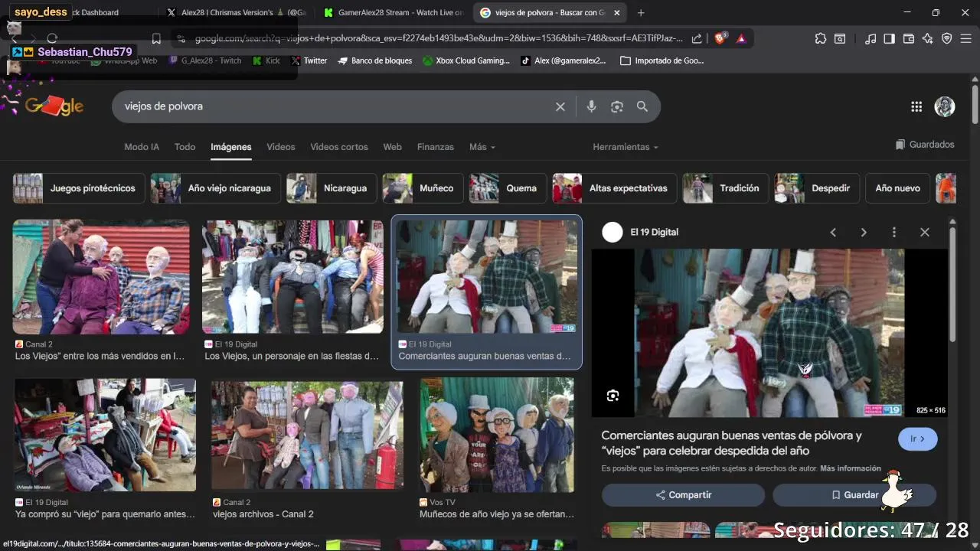Switch to Finanzas tab
This screenshot has width=980, height=551.
coord(436,147)
